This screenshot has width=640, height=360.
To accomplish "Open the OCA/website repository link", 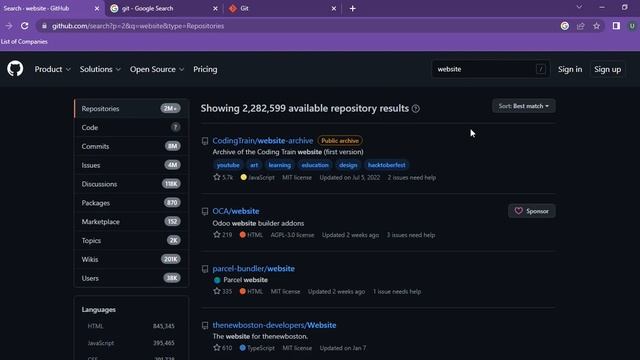I will (236, 211).
